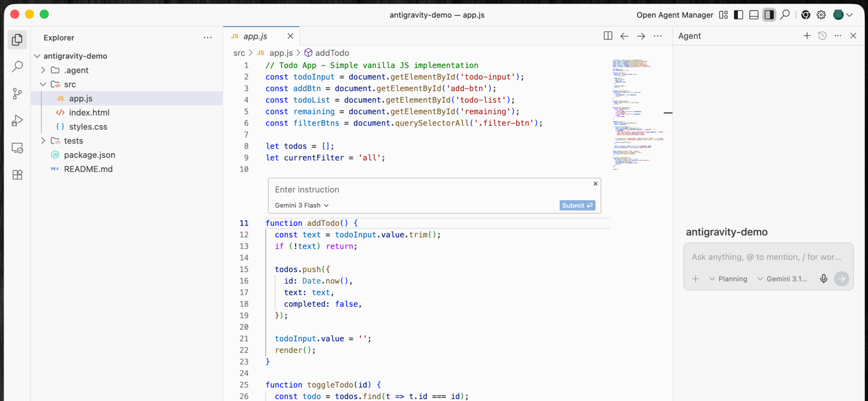The width and height of the screenshot is (868, 401).
Task: Open the settings gear in title bar
Action: 821,15
